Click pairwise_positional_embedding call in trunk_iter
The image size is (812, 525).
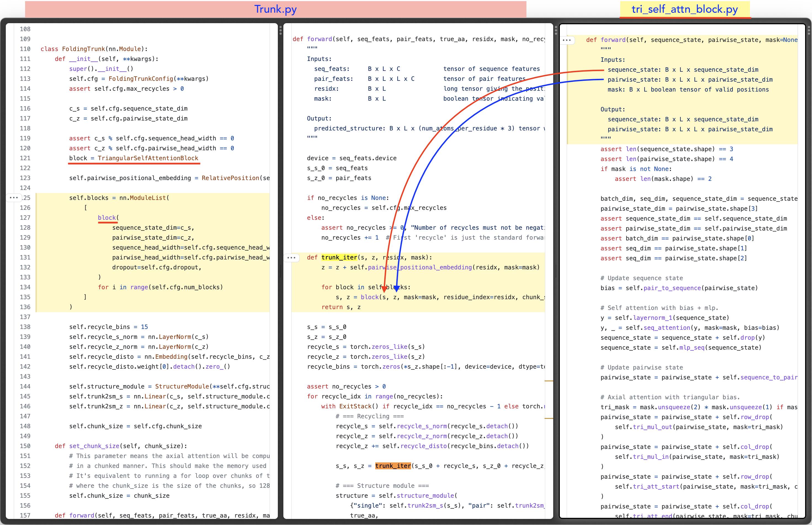click(420, 268)
